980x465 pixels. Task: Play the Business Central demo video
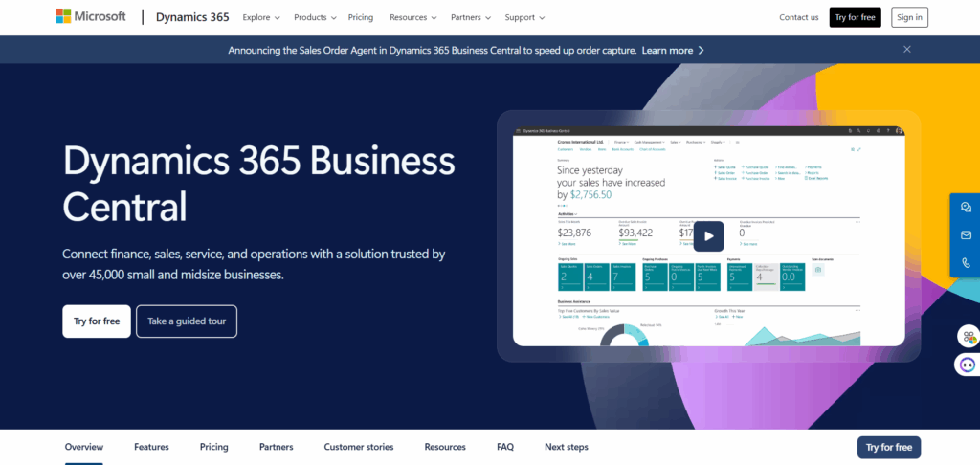point(709,236)
